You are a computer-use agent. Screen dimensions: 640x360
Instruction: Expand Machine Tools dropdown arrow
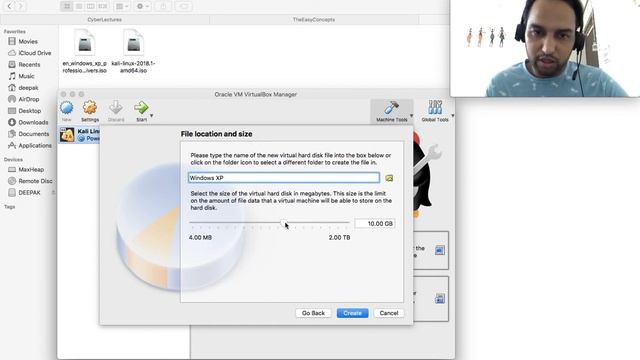pos(411,116)
